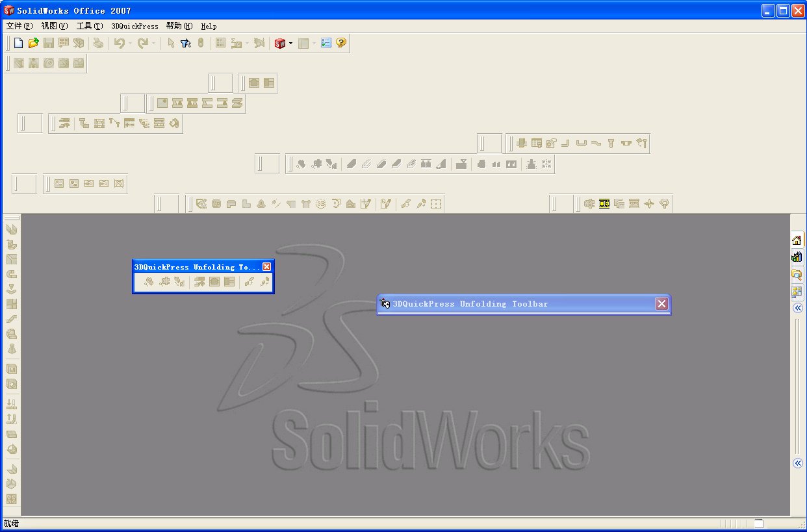Click upper double-chevron collapse button of task pane

(x=797, y=309)
